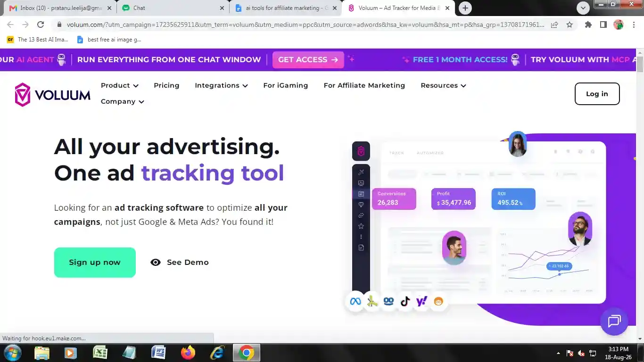The image size is (644, 362).
Task: Close the ai tools for affiliate marketing tab
Action: tap(335, 8)
